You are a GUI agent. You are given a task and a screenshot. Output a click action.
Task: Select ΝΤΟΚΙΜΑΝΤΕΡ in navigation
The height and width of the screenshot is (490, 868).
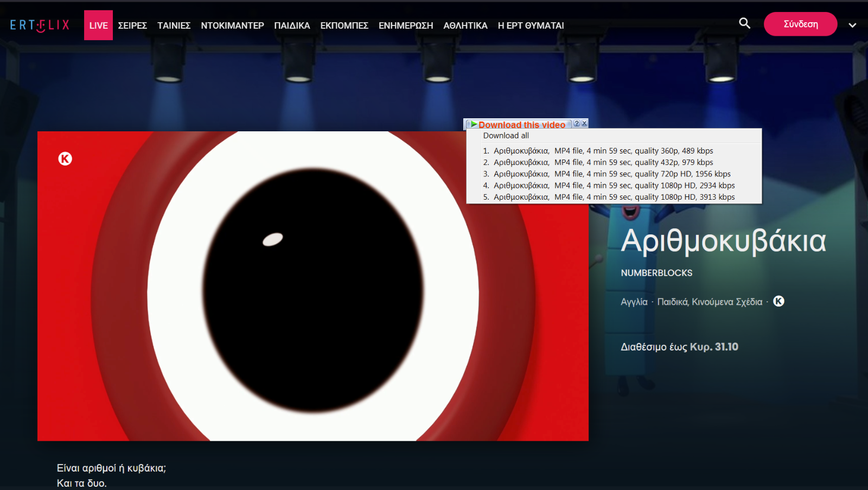(232, 26)
